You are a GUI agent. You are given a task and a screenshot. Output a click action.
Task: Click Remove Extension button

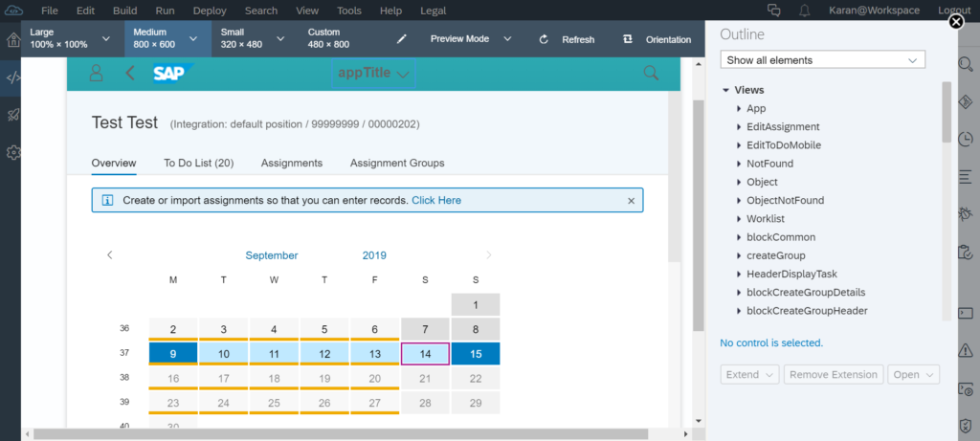click(x=834, y=375)
